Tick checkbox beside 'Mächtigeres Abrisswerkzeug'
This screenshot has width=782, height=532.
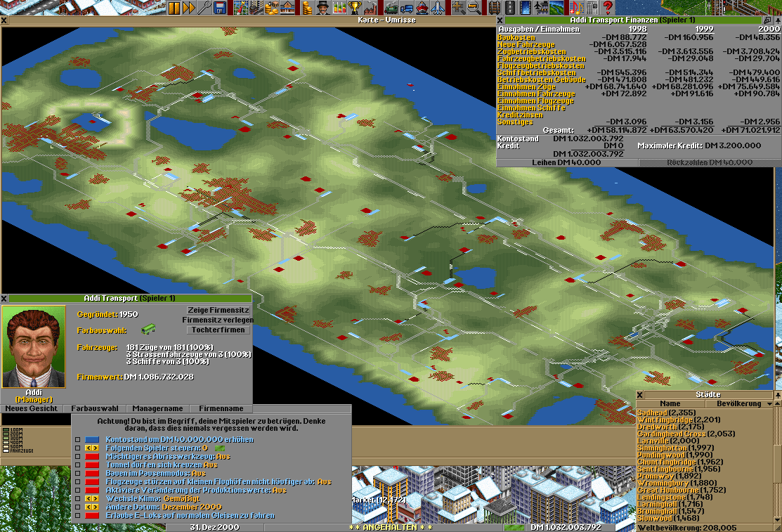coord(78,457)
